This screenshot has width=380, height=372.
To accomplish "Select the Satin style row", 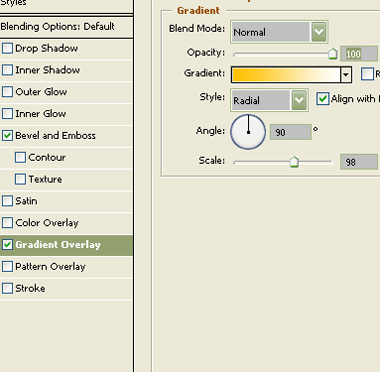I will pyautogui.click(x=66, y=201).
